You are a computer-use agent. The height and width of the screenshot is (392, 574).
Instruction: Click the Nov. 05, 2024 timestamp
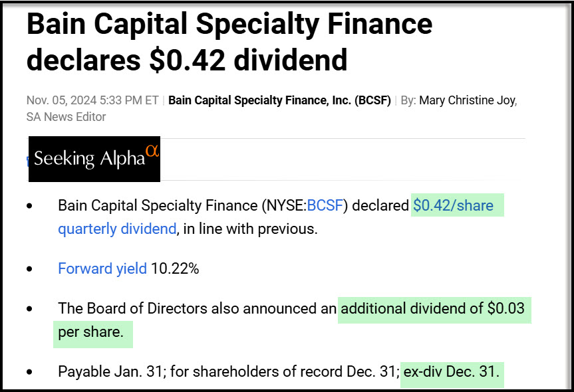(x=92, y=100)
